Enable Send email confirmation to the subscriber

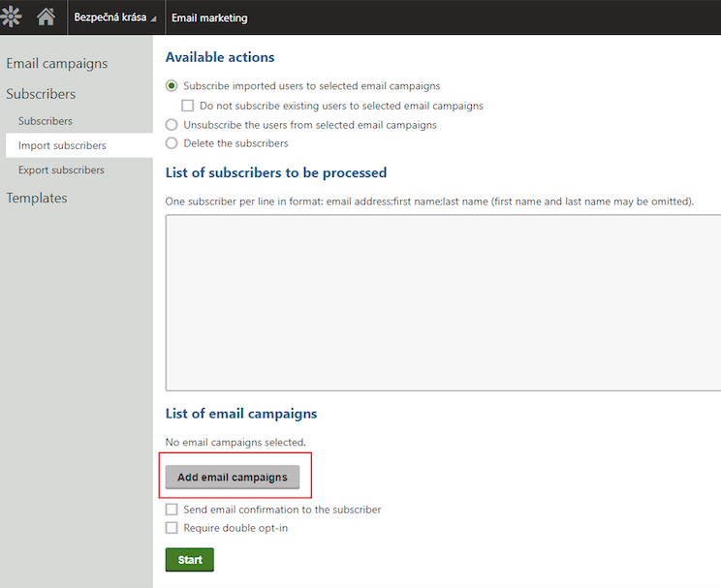point(172,510)
